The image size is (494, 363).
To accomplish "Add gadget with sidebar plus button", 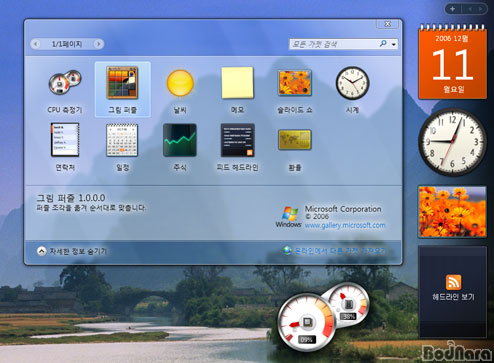I will pos(453,9).
